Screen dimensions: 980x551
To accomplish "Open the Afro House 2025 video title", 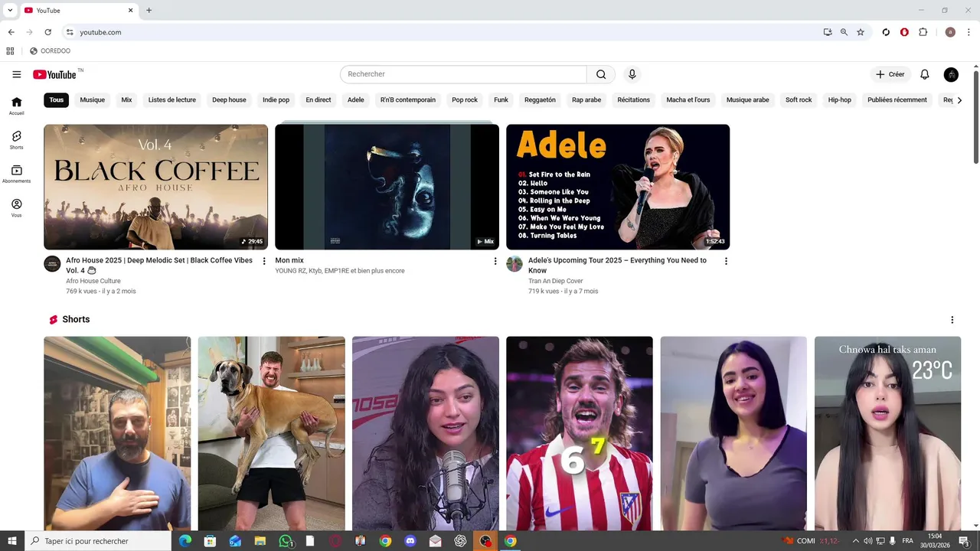I will click(x=159, y=265).
